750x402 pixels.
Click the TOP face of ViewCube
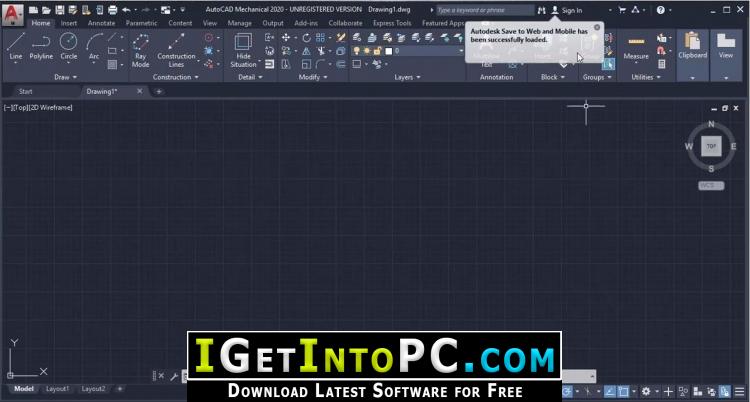711,146
